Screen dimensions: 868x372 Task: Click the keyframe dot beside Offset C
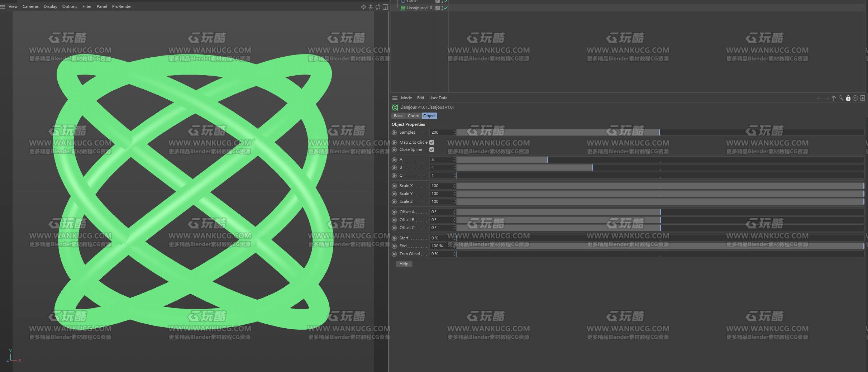pyautogui.click(x=394, y=228)
